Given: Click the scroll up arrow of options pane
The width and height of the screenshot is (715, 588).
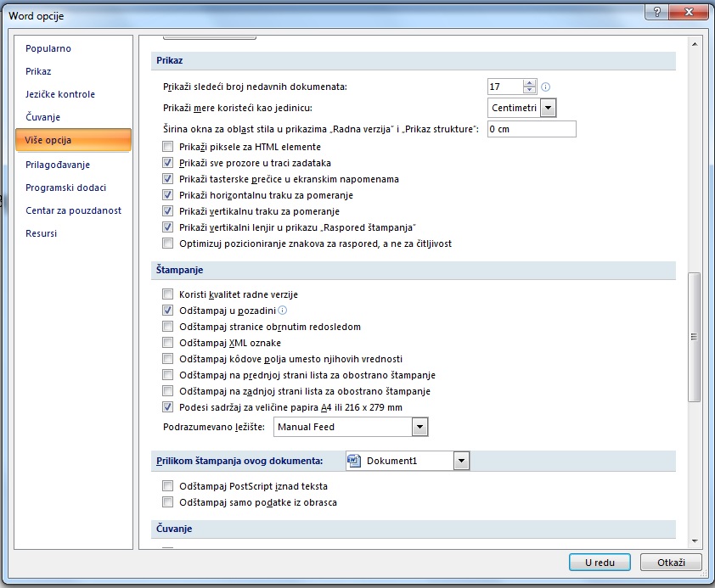Looking at the screenshot, I should (695, 44).
